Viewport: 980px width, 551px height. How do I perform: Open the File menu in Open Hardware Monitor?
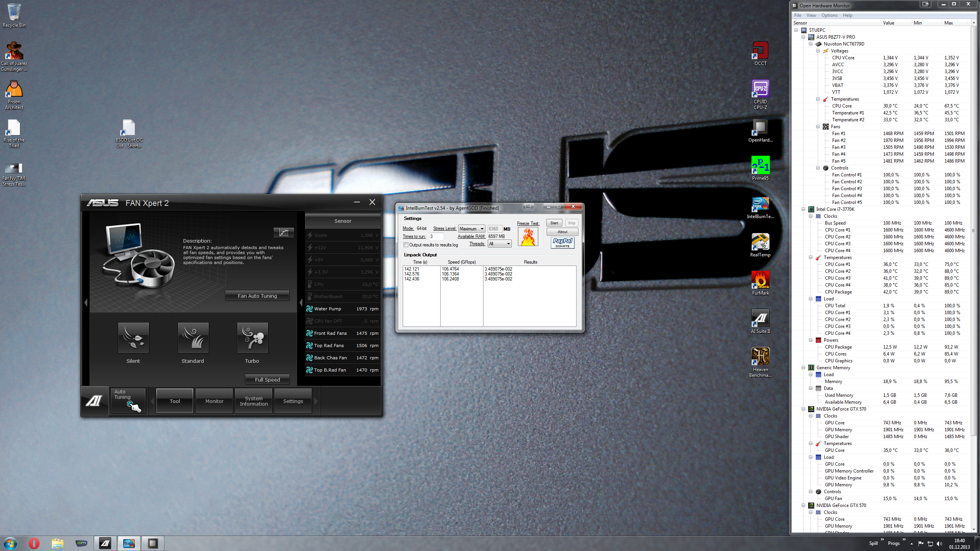pos(798,15)
